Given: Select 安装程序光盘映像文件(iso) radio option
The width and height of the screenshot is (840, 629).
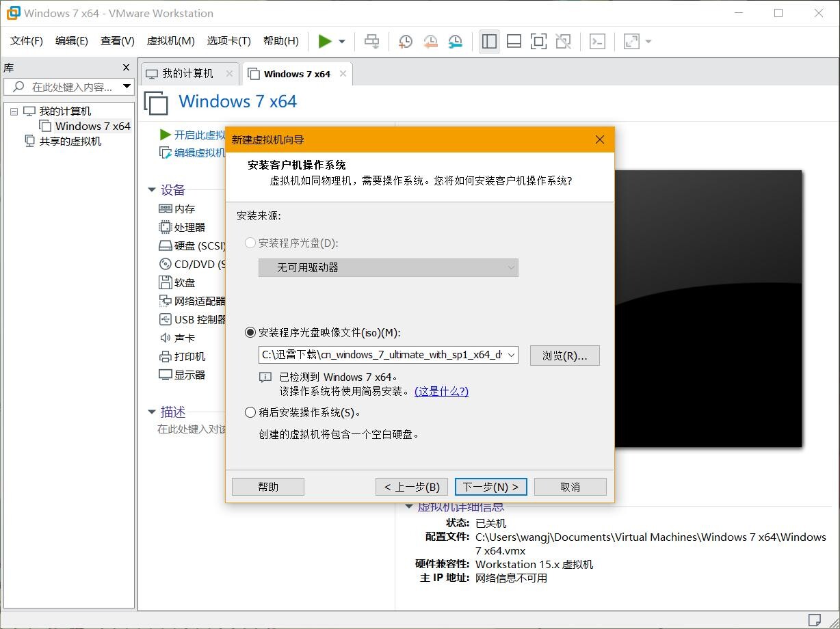Looking at the screenshot, I should click(x=250, y=333).
